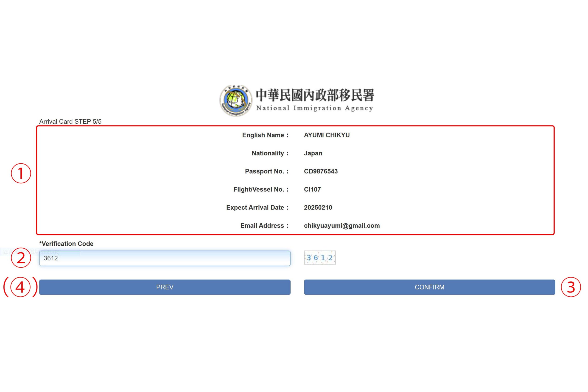Click the Verification Code input field
Screen dimensions: 588x392
click(165, 258)
